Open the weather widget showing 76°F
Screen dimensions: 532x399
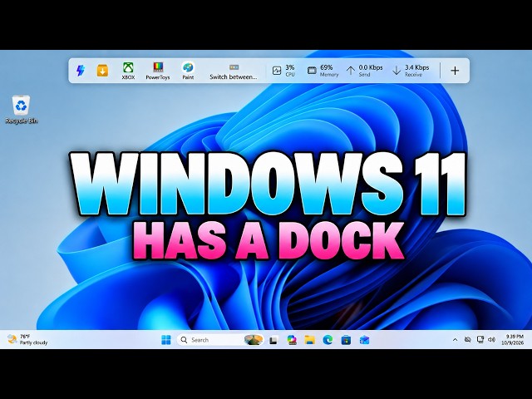[27, 339]
